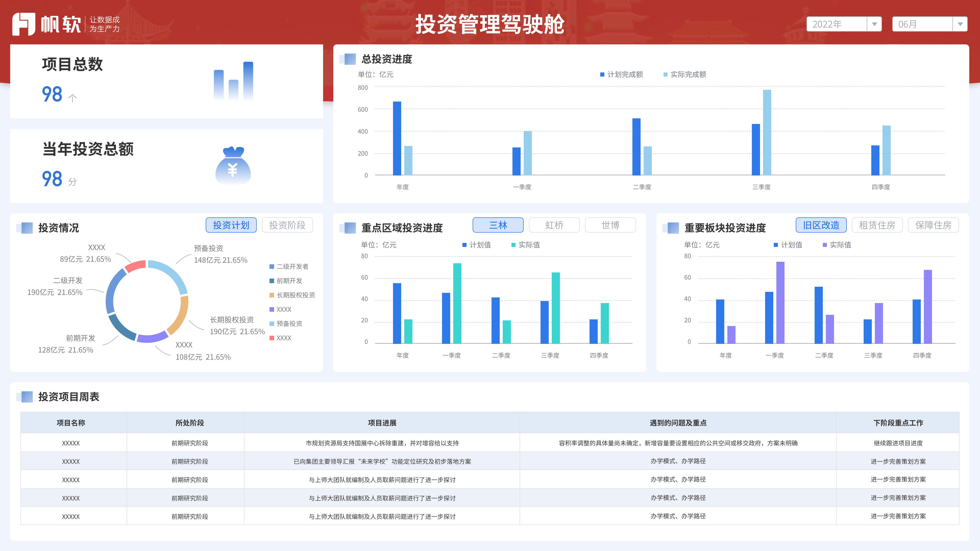Switch to the 保障住房 tab
Image resolution: width=980 pixels, height=551 pixels.
pyautogui.click(x=933, y=225)
